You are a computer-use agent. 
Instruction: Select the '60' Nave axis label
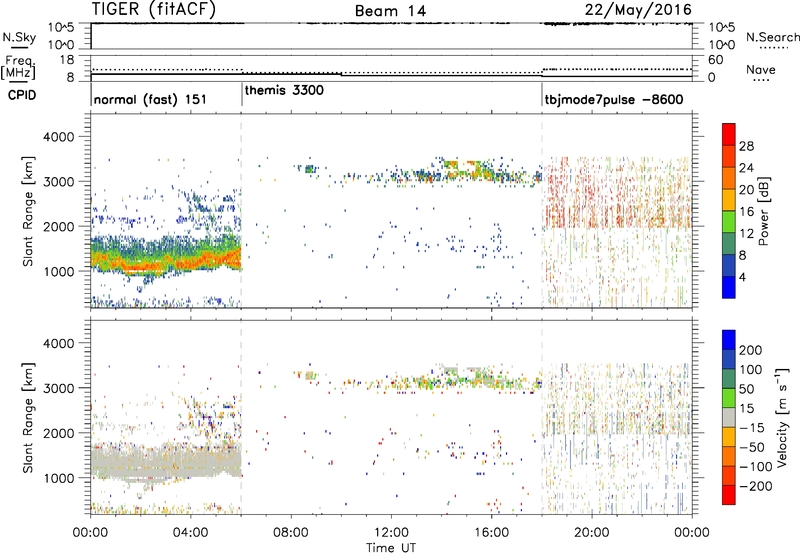pyautogui.click(x=715, y=60)
